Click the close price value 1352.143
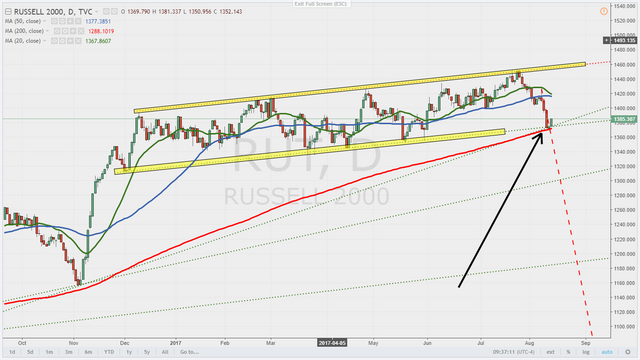The width and height of the screenshot is (640, 360). [x=231, y=12]
